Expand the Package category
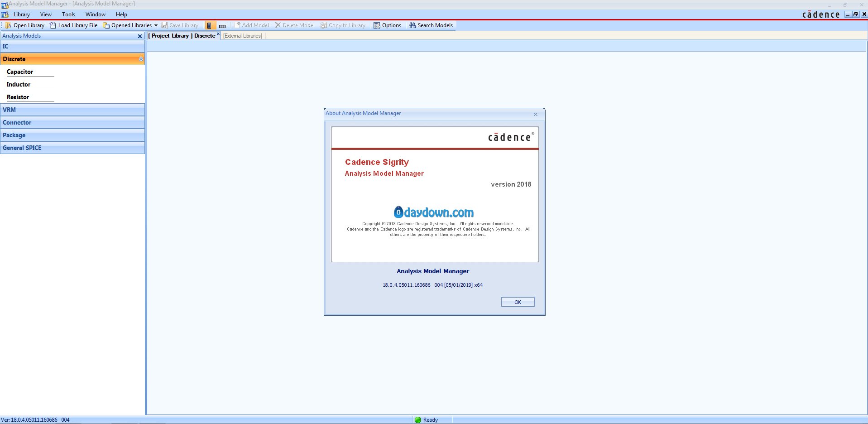 pyautogui.click(x=72, y=135)
